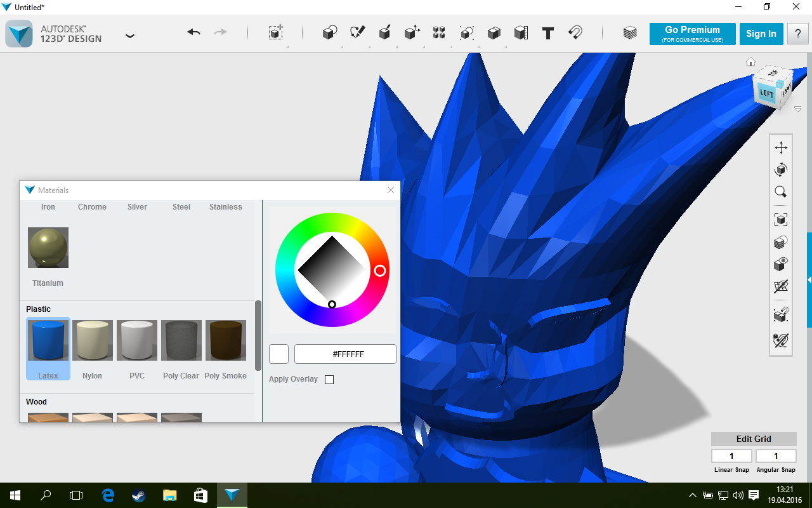812x508 pixels.
Task: Open materials and outlines display options
Action: point(781,242)
